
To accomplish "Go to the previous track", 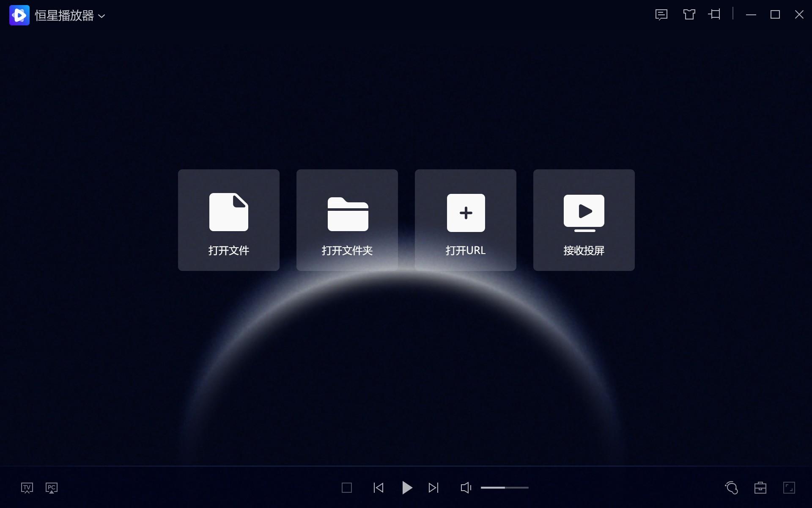I will [379, 488].
